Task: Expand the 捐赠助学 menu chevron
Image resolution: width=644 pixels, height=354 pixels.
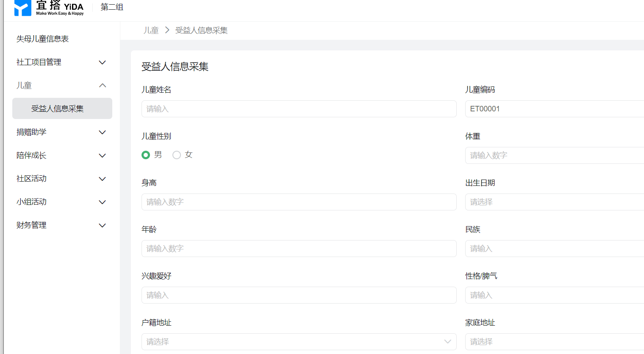Action: click(x=102, y=132)
